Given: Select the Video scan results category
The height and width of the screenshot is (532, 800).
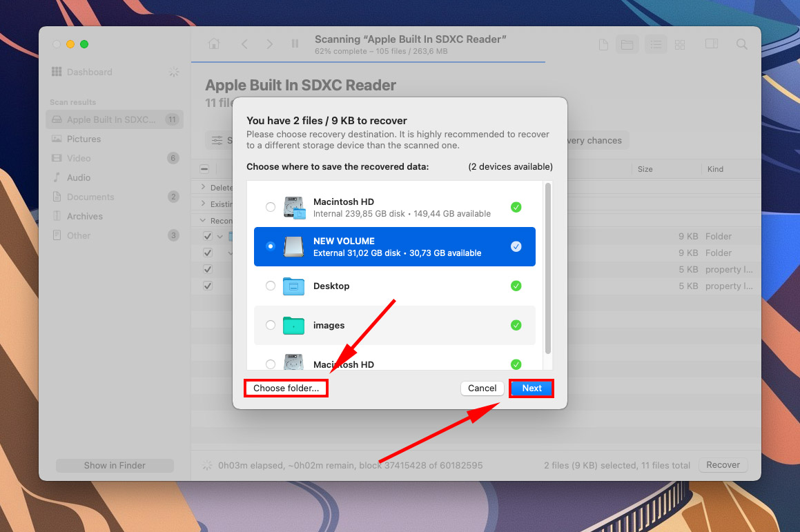Looking at the screenshot, I should click(x=81, y=158).
